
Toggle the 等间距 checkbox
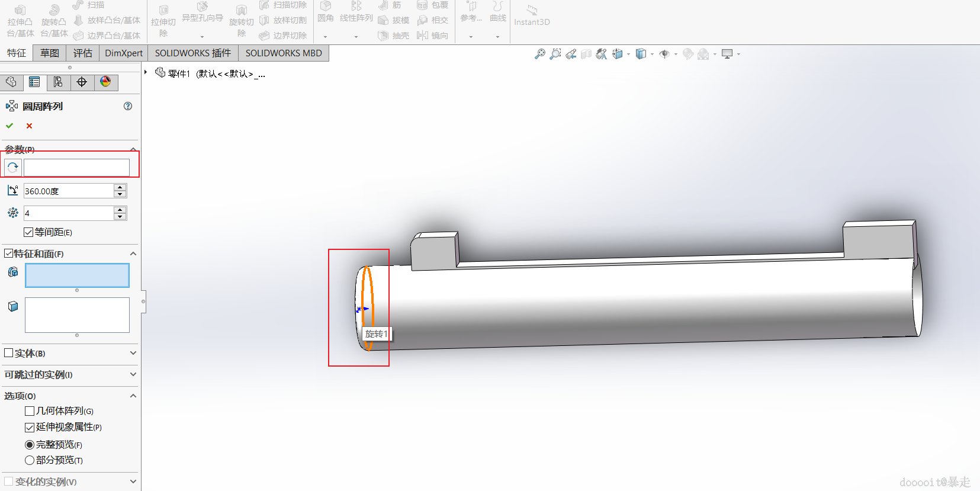click(28, 232)
